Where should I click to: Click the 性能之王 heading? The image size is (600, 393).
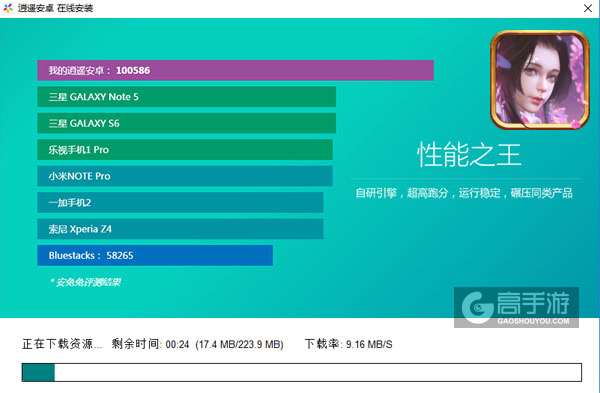click(x=469, y=155)
